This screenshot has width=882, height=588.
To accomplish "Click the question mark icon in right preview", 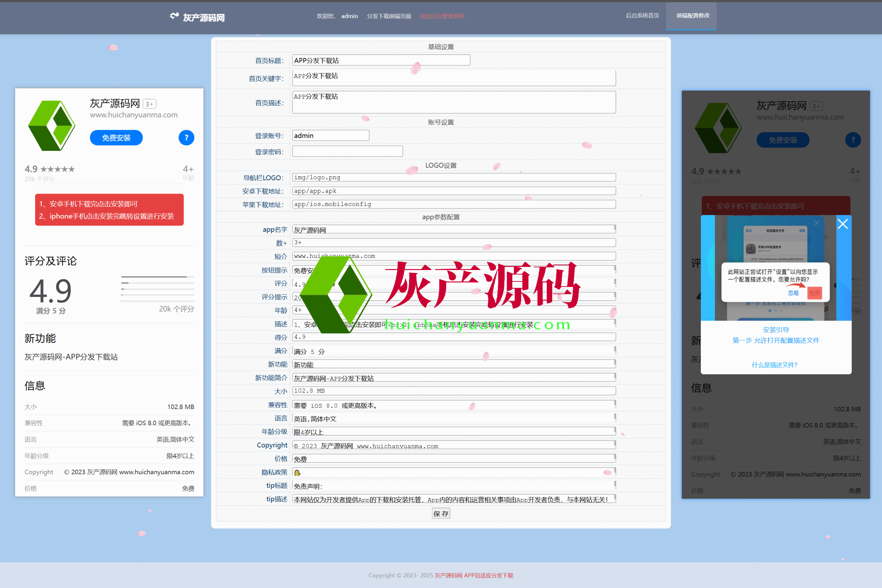I will click(x=853, y=140).
